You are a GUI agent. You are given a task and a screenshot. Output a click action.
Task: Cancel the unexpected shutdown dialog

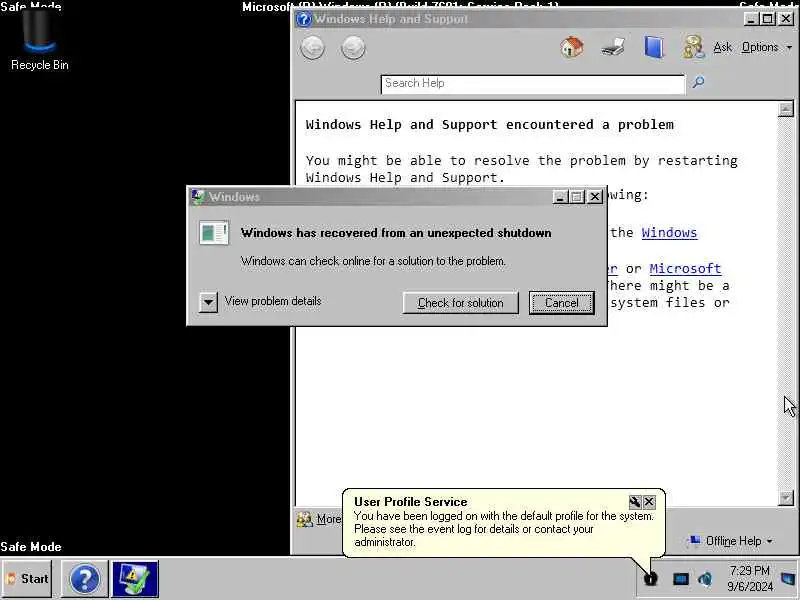click(561, 303)
